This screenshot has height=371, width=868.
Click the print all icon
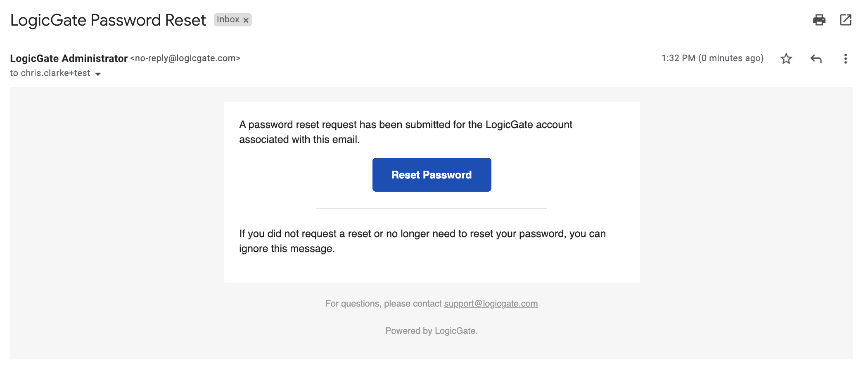pyautogui.click(x=819, y=20)
